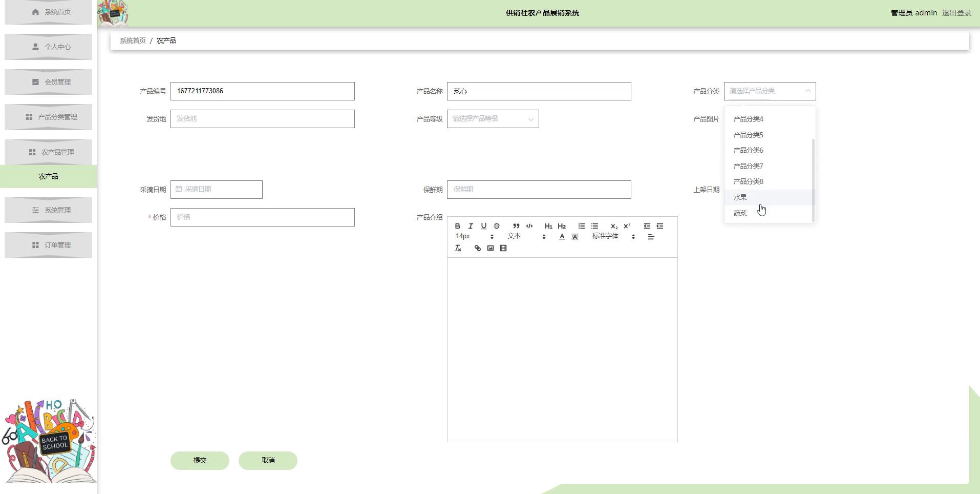Focus the 发货地 input field
The image size is (980, 494).
tap(262, 119)
